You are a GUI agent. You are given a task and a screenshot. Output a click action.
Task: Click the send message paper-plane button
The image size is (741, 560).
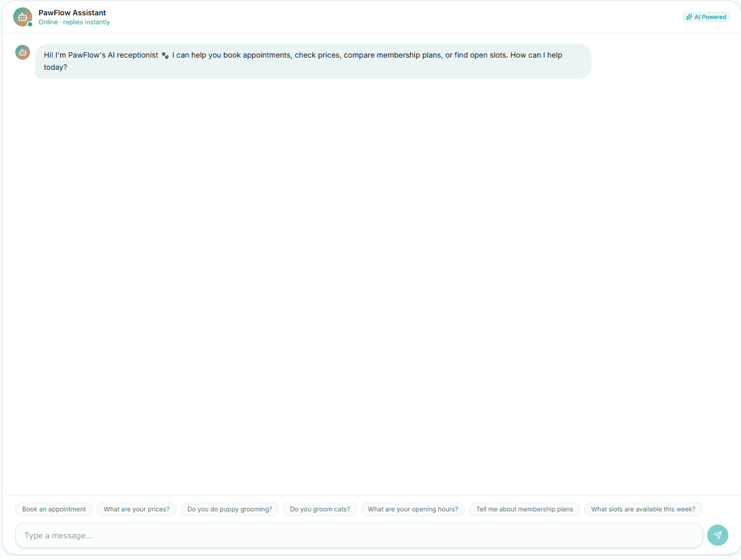718,535
